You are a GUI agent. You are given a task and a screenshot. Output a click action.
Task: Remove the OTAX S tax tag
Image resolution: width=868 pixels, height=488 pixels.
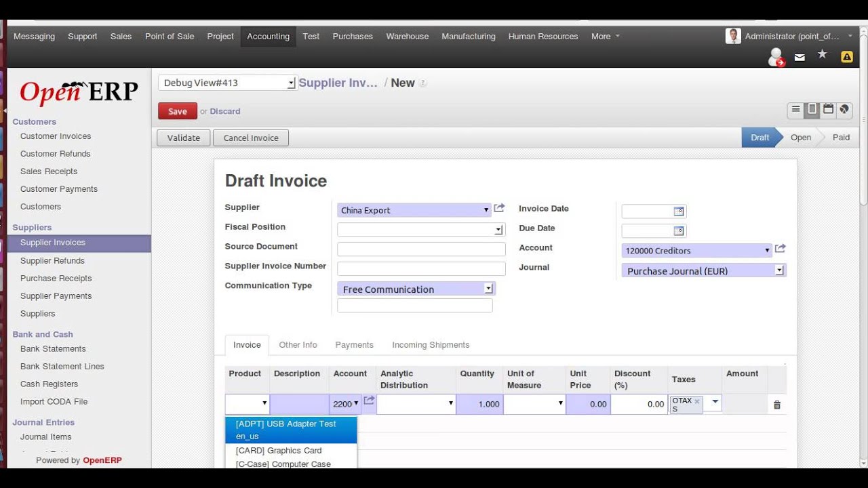click(x=696, y=401)
